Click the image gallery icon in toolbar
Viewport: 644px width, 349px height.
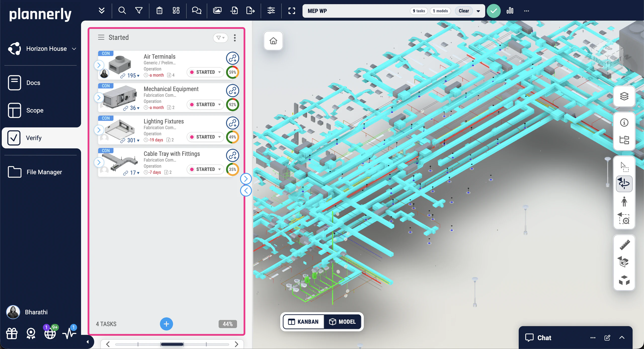click(217, 11)
